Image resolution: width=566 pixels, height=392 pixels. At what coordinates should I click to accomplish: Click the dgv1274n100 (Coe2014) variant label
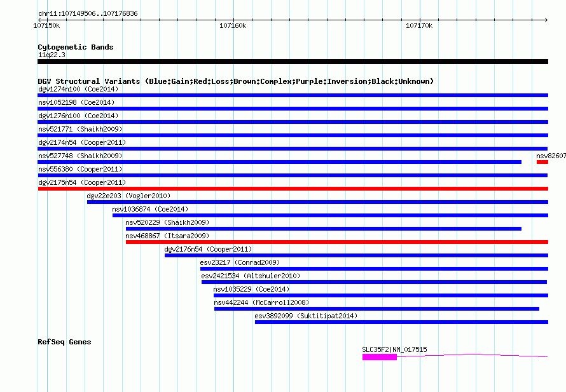[78, 89]
